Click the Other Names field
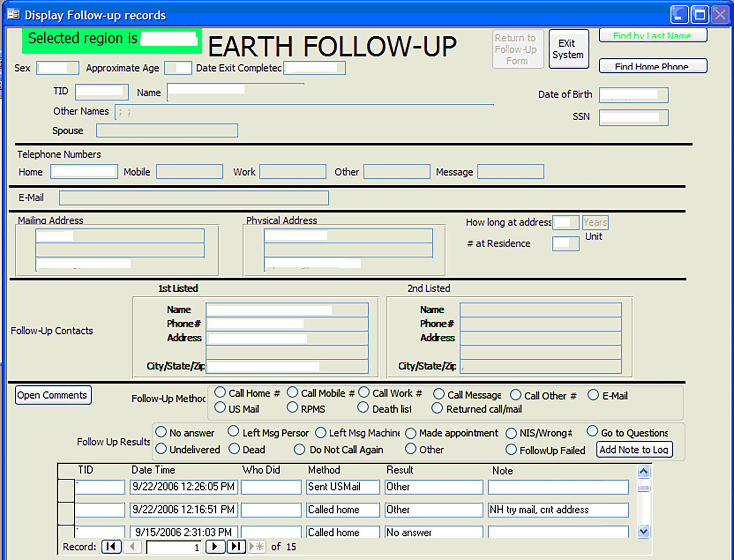The height and width of the screenshot is (560, 734). pos(304,112)
